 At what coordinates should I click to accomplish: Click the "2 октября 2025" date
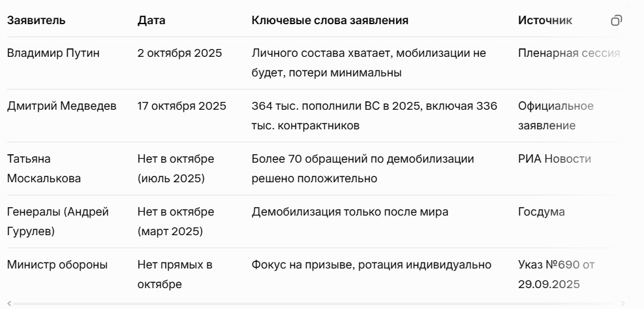[179, 53]
